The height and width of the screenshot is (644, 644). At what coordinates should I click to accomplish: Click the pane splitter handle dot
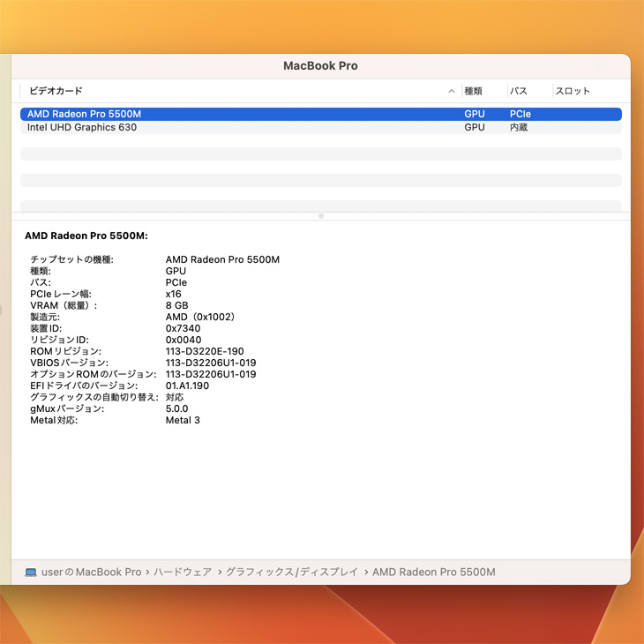(321, 216)
